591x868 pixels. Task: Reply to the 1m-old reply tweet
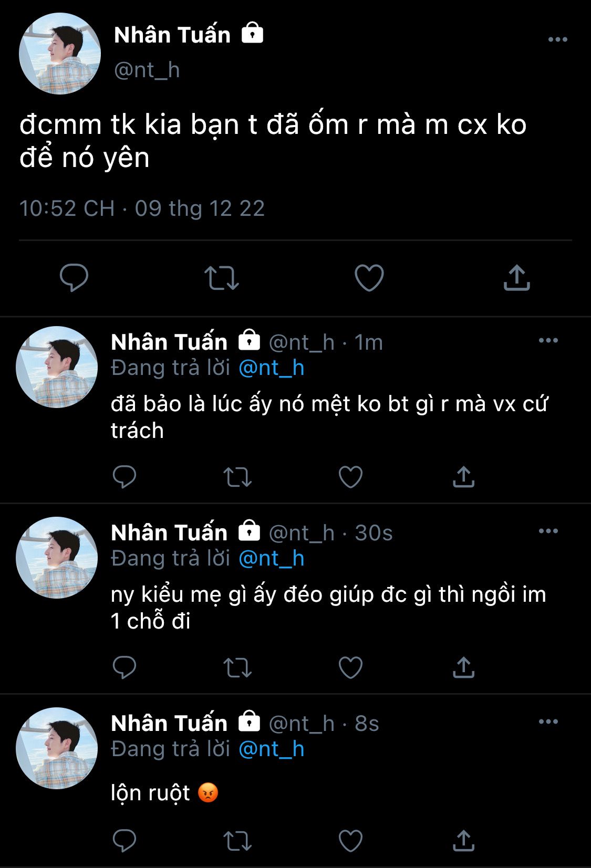pyautogui.click(x=125, y=477)
